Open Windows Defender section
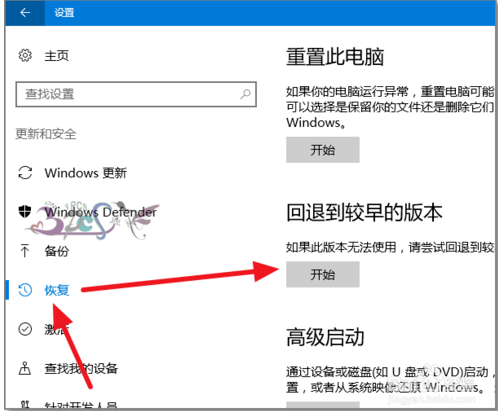This screenshot has height=411, width=498. (x=101, y=212)
